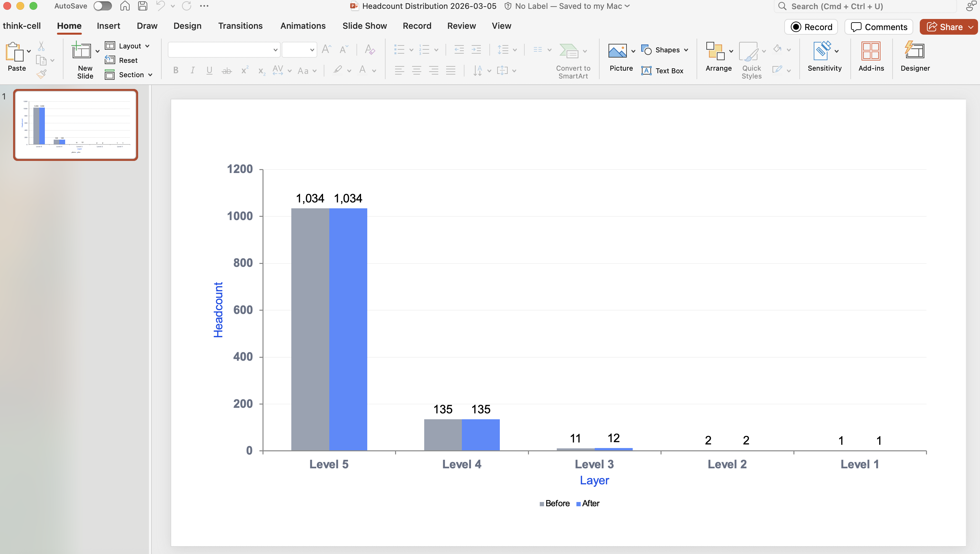The width and height of the screenshot is (980, 554).
Task: Click the Comments button
Action: tap(879, 27)
